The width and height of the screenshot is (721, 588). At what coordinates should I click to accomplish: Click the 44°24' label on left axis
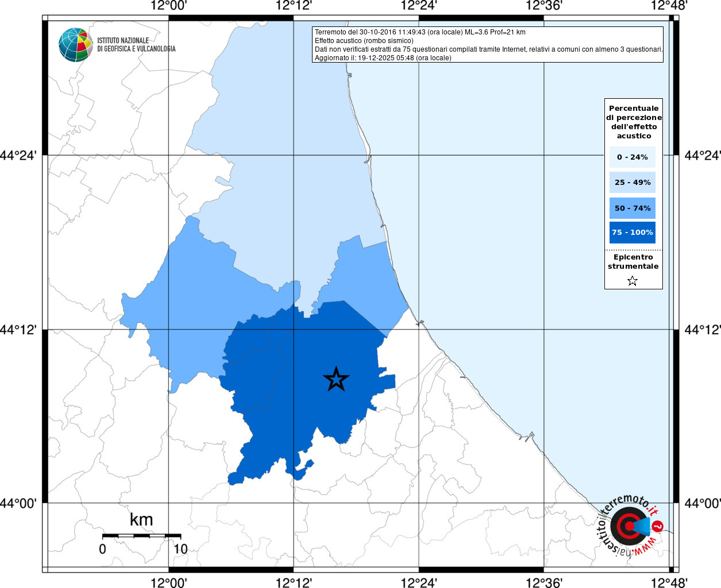[21, 156]
